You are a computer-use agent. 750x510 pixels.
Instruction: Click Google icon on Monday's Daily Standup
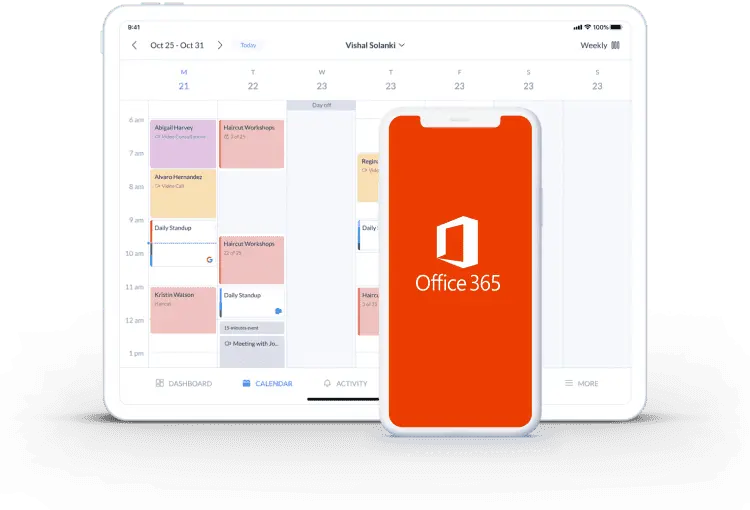tap(210, 260)
